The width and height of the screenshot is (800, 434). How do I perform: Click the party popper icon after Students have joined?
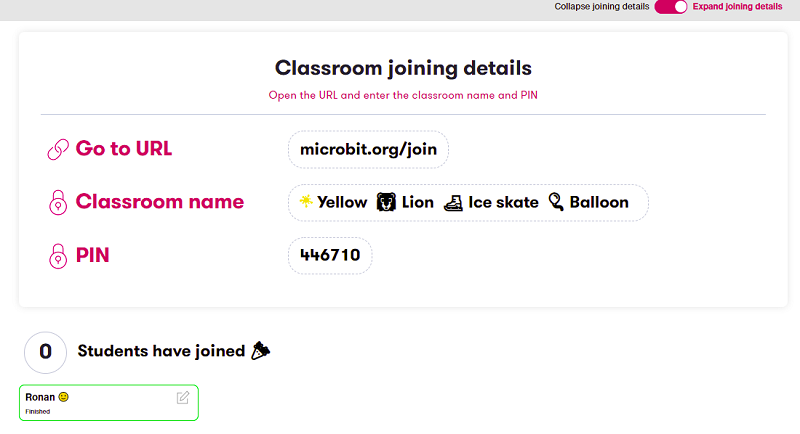coord(261,351)
